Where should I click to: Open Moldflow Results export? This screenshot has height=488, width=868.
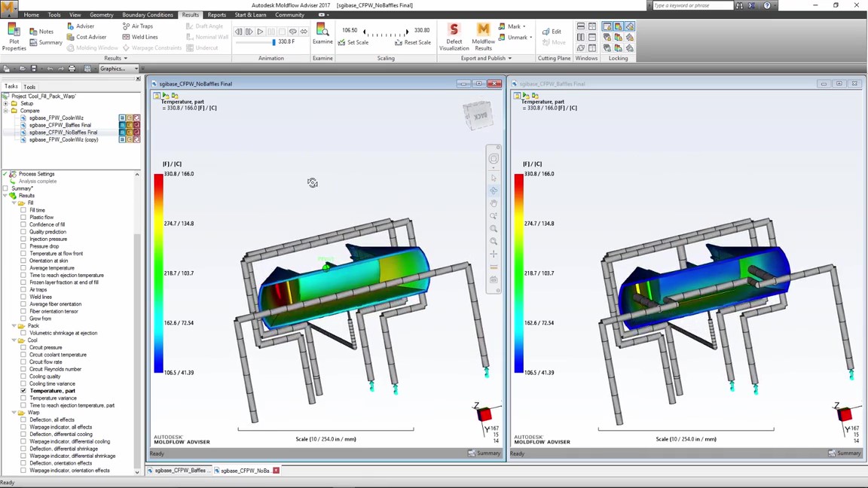pyautogui.click(x=483, y=36)
